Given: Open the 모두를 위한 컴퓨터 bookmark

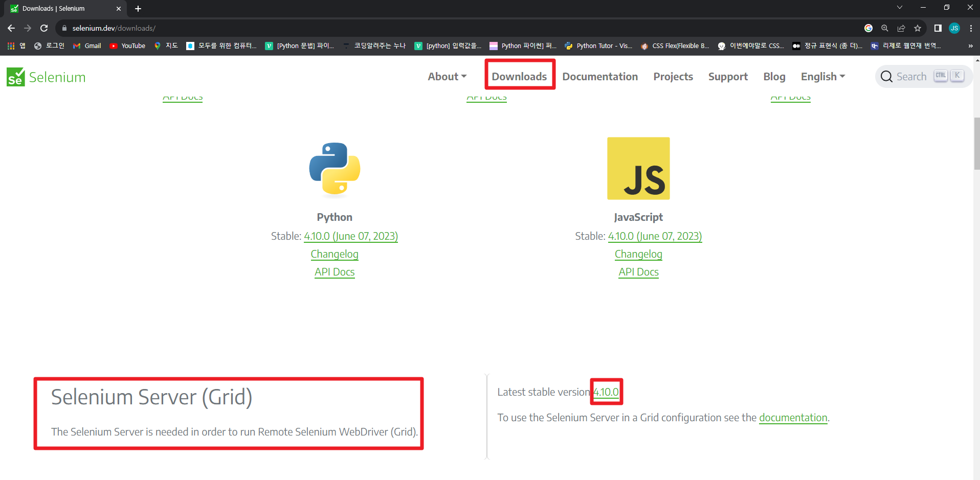Looking at the screenshot, I should tap(221, 46).
